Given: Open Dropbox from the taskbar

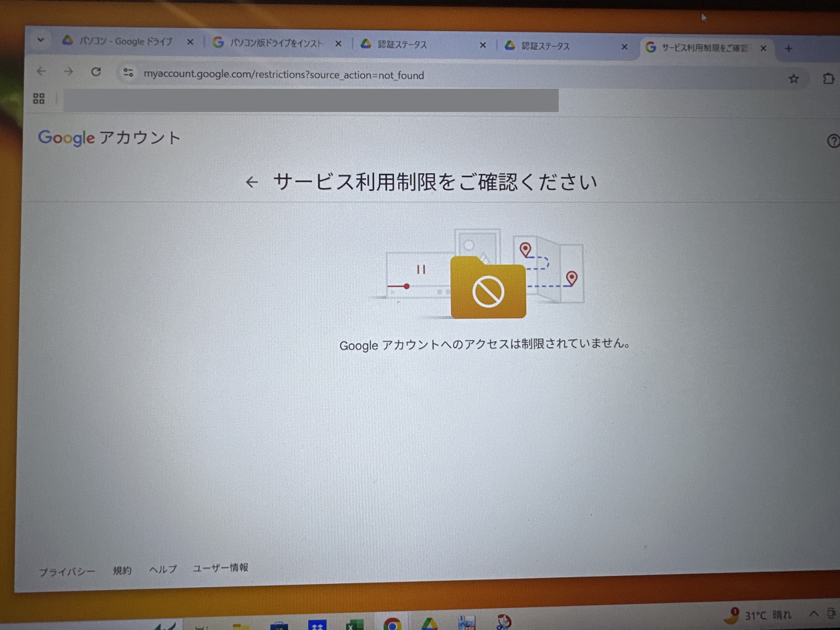Looking at the screenshot, I should 317,625.
